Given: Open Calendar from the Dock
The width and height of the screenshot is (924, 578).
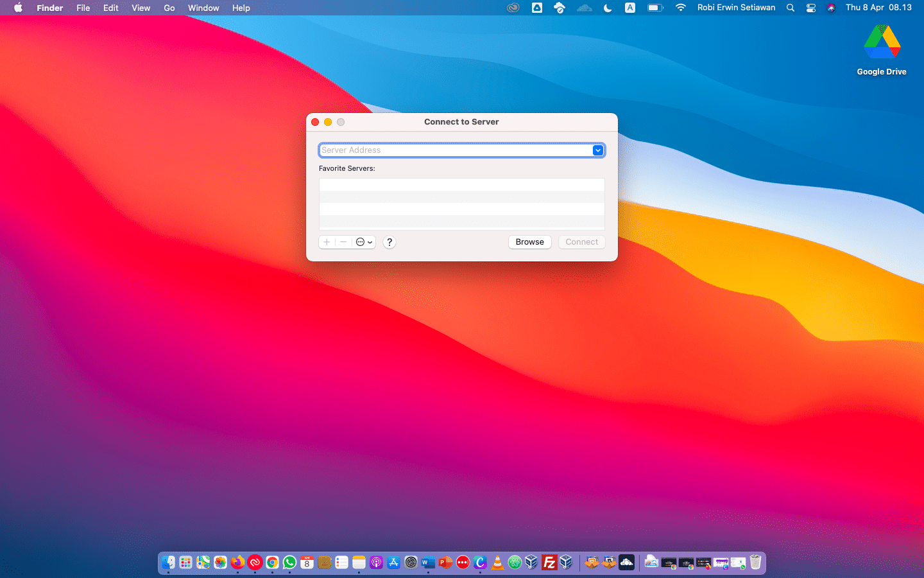Looking at the screenshot, I should (x=307, y=563).
